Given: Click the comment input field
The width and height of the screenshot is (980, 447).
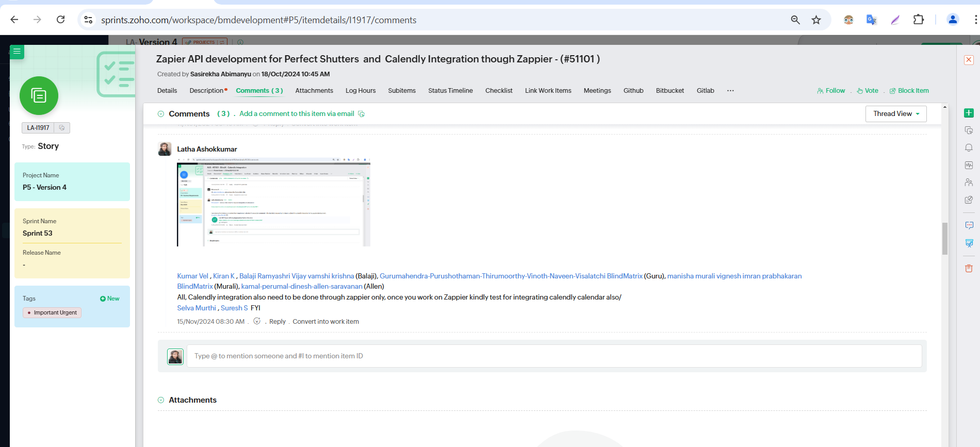Looking at the screenshot, I should (x=553, y=356).
